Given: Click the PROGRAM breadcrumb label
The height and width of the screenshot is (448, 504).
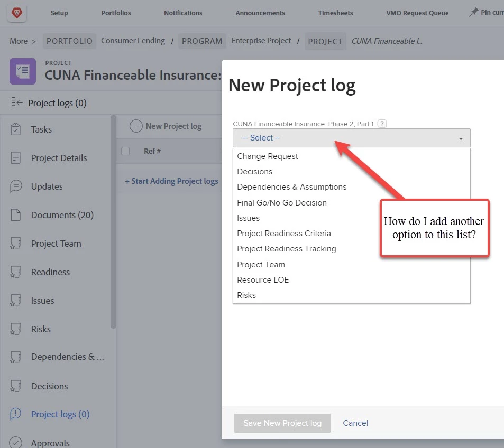Looking at the screenshot, I should tap(202, 41).
